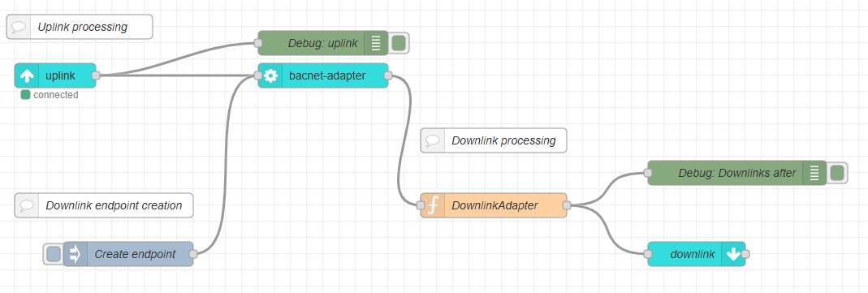Trigger the Create endpoint inject button
This screenshot has width=868, height=293.
tap(53, 254)
